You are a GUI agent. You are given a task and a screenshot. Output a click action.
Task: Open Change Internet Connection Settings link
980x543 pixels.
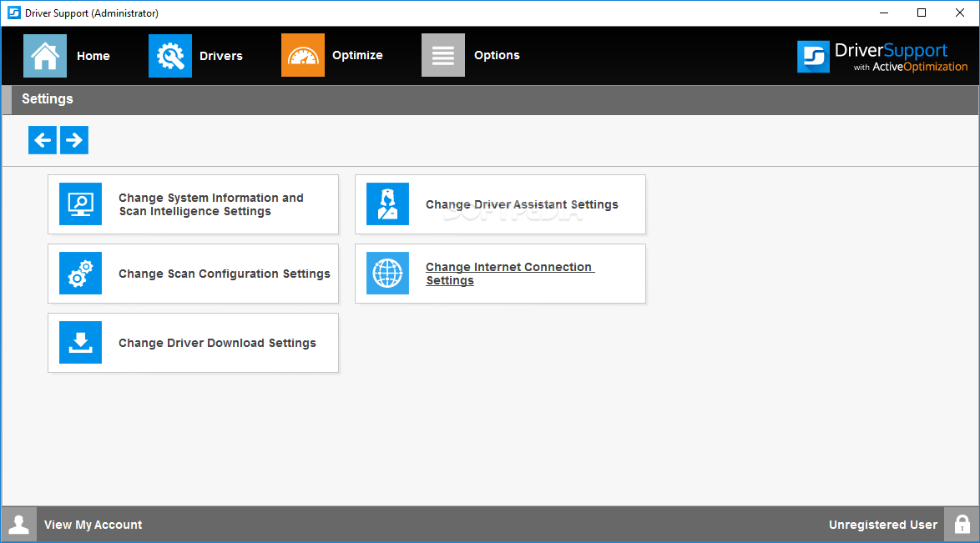coord(510,274)
